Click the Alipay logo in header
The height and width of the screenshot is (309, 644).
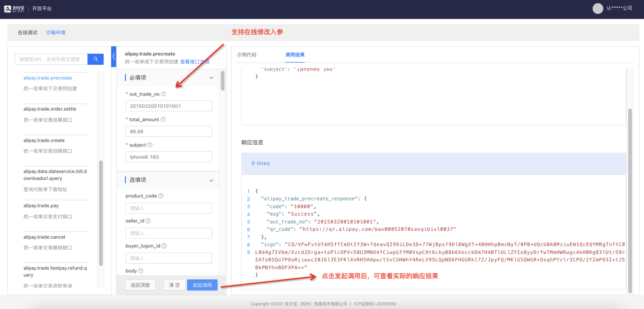pos(15,8)
